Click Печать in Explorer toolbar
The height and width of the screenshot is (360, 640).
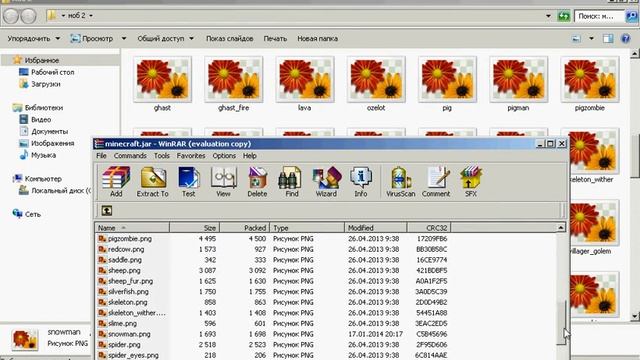tap(275, 39)
